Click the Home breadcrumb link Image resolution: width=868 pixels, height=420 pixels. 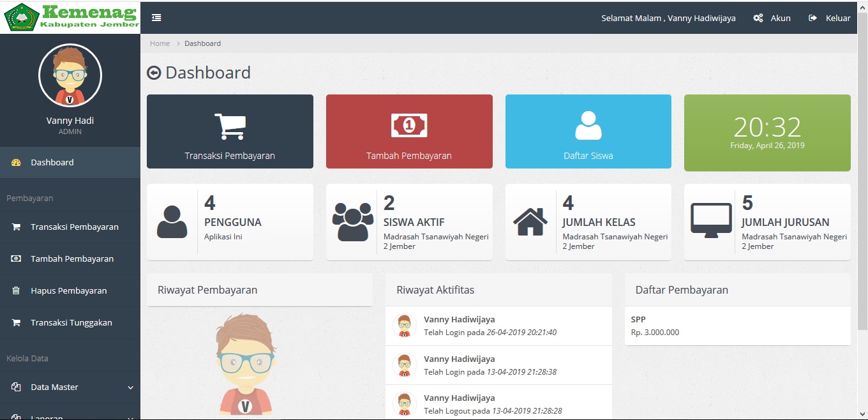(x=160, y=43)
